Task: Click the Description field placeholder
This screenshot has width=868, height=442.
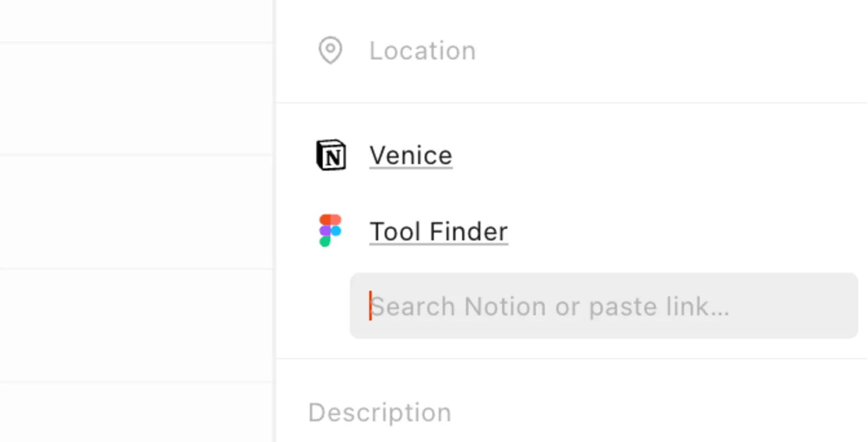Action: click(x=379, y=412)
